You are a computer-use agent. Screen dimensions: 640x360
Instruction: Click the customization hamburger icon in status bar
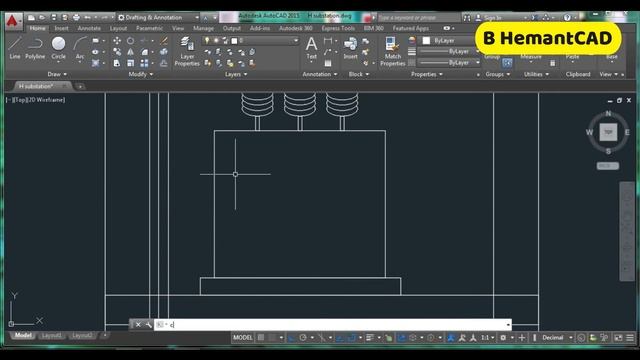tap(630, 338)
